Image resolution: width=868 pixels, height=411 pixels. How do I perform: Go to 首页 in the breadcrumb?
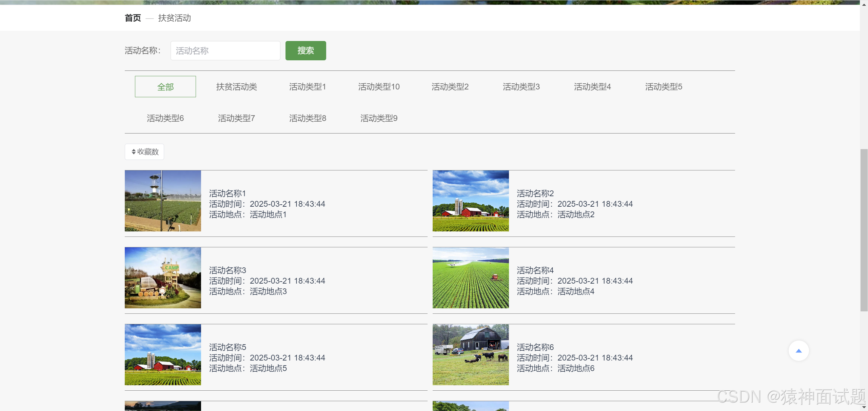tap(133, 18)
